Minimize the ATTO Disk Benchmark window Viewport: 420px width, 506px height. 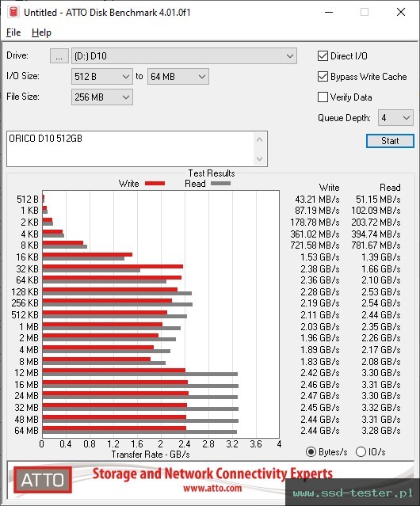pos(329,12)
